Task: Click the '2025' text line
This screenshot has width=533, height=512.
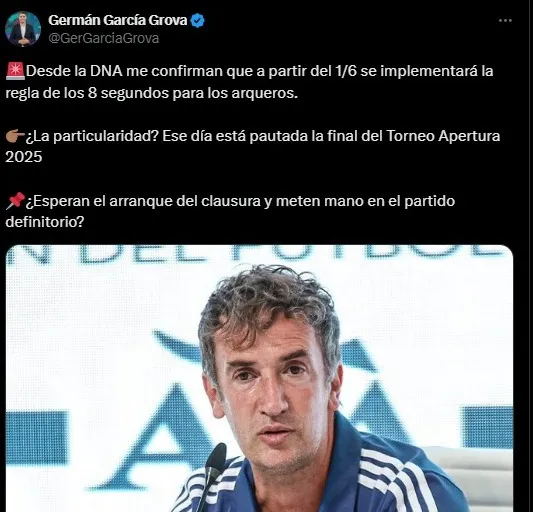Action: click(x=24, y=157)
